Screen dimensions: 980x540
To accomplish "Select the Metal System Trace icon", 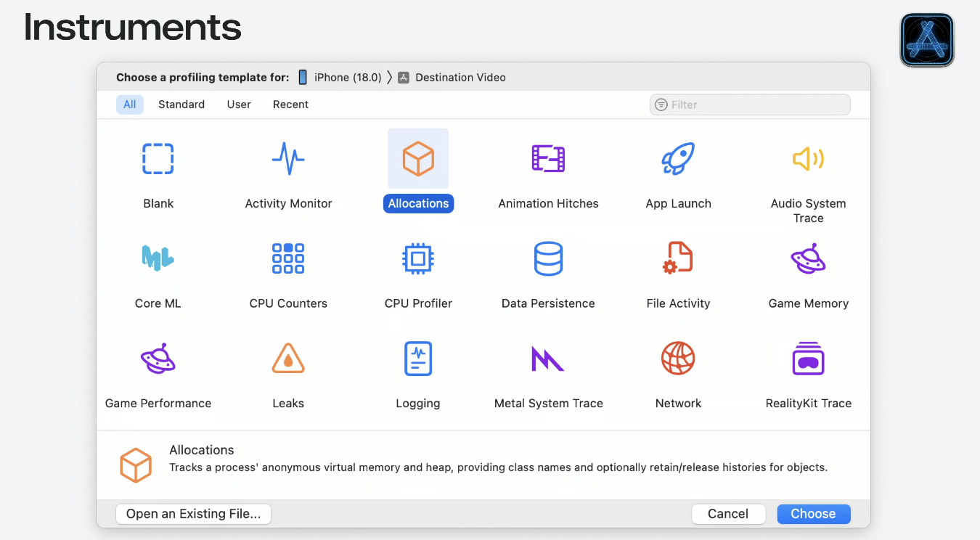I will 548,359.
